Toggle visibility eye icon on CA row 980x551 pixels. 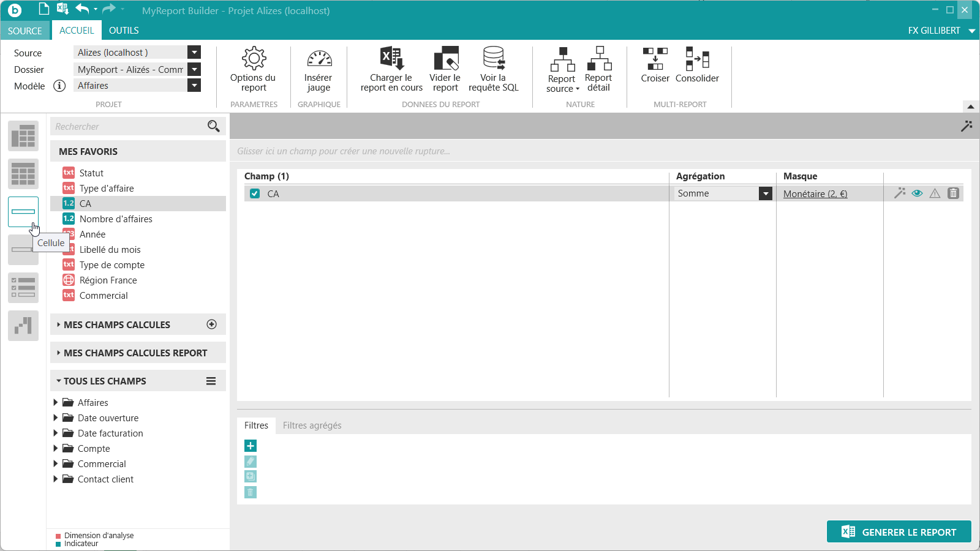pyautogui.click(x=917, y=193)
